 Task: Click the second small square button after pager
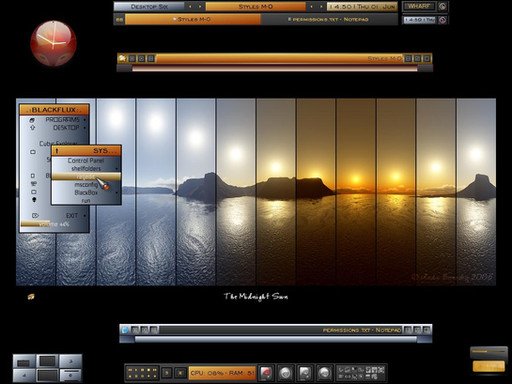[x=180, y=373]
